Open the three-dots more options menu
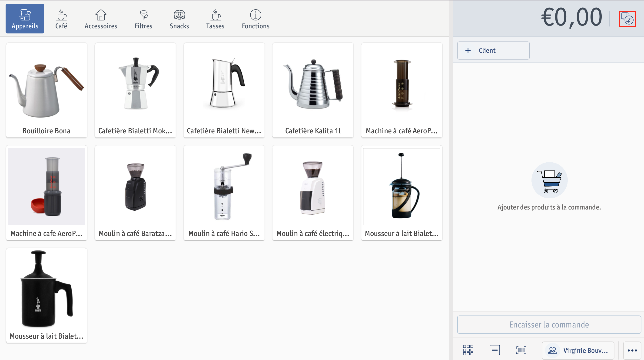 [632, 350]
